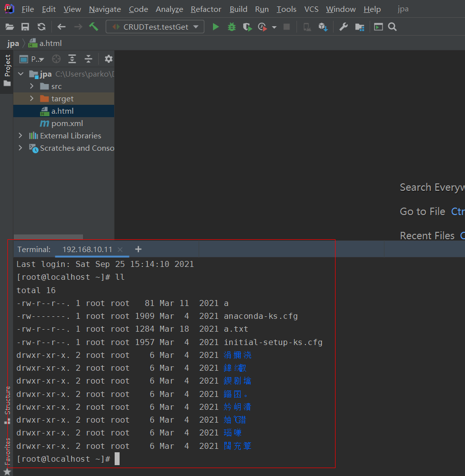Select the 192.168.10.11 terminal tab
Image resolution: width=465 pixels, height=476 pixels.
pyautogui.click(x=87, y=250)
